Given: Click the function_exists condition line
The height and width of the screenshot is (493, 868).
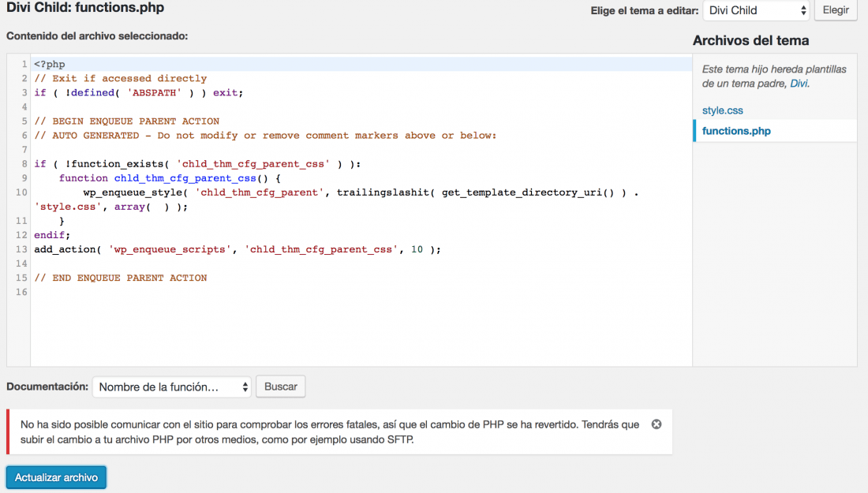Looking at the screenshot, I should click(197, 164).
